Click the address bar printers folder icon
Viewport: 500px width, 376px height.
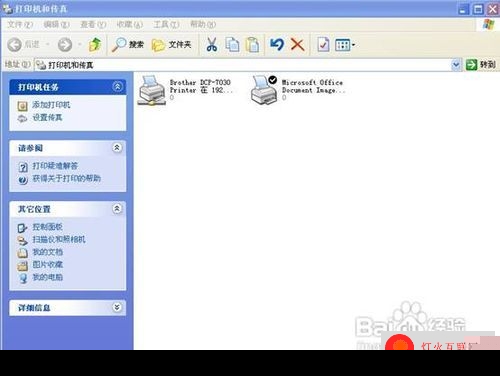tap(41, 65)
